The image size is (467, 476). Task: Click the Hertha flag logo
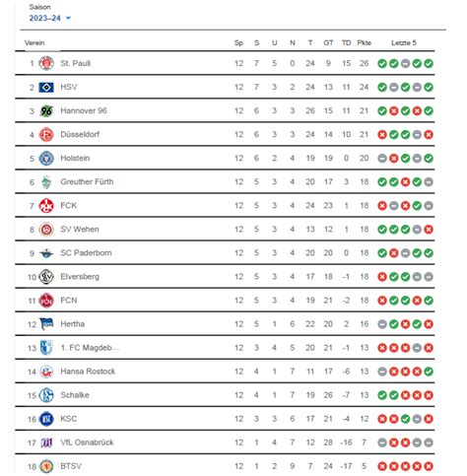coord(46,324)
